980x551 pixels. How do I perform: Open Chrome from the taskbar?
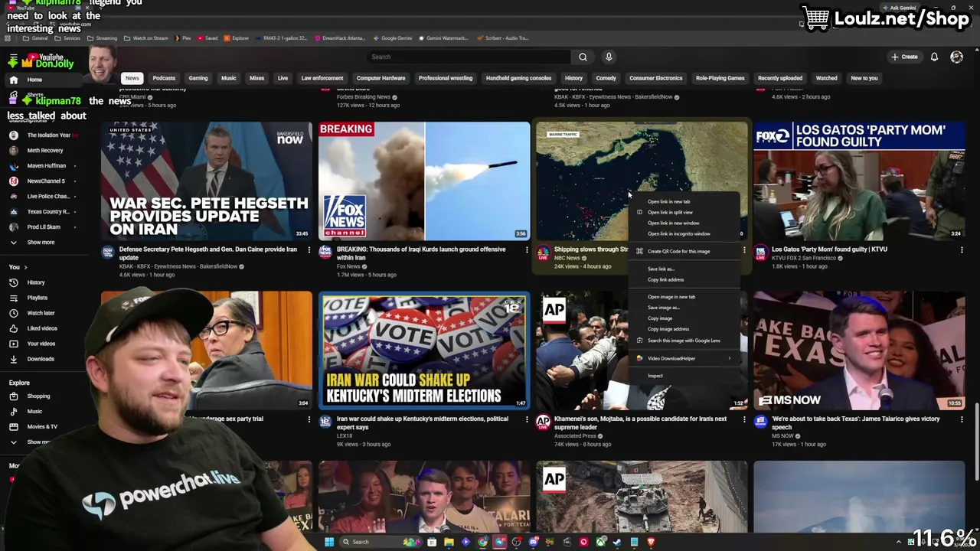coord(482,542)
